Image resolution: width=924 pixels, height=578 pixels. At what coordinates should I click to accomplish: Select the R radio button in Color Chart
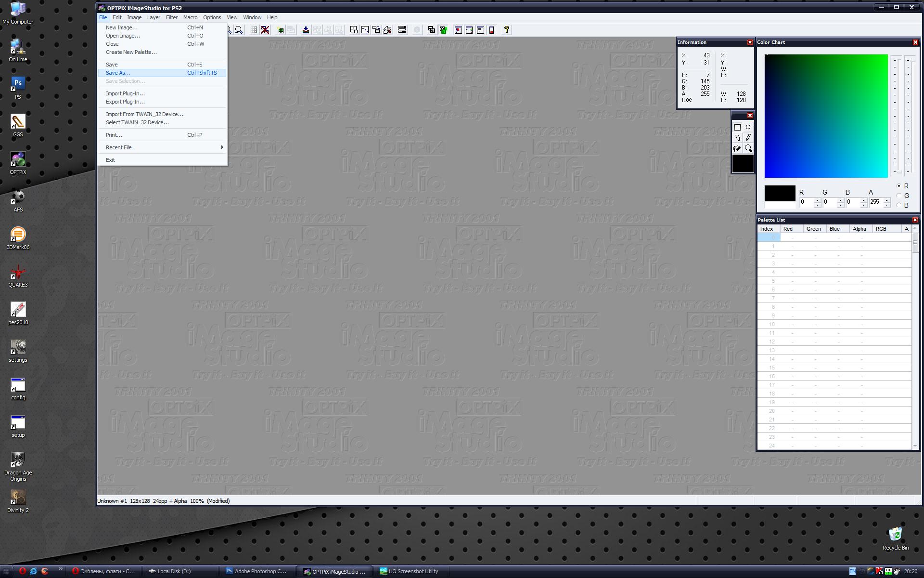pyautogui.click(x=898, y=186)
